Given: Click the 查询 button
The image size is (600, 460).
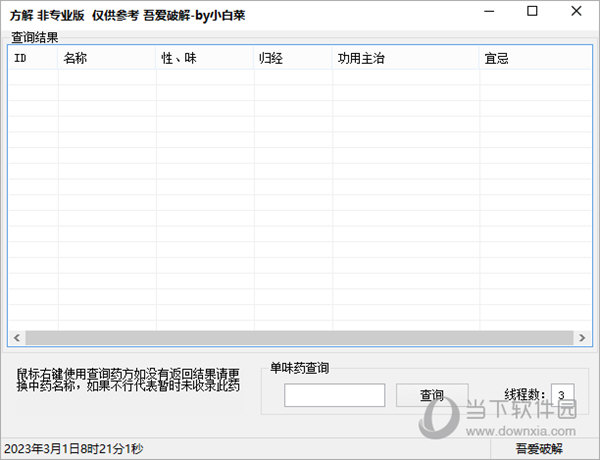Looking at the screenshot, I should point(432,395).
